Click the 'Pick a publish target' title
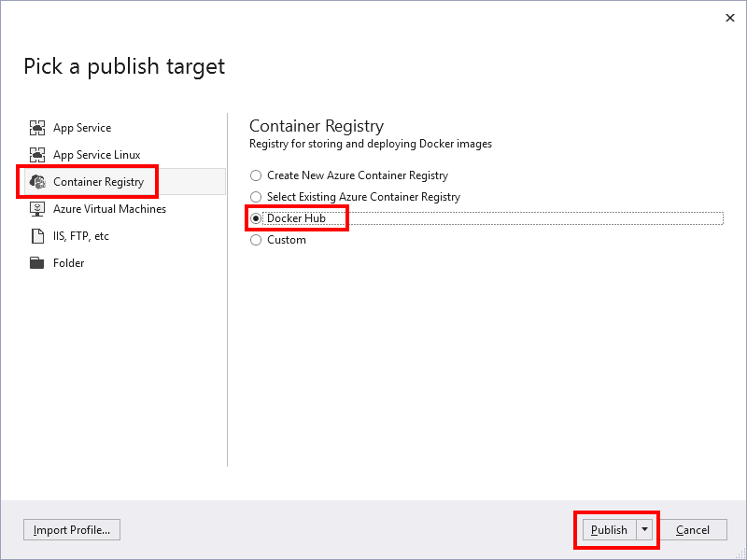 tap(124, 66)
